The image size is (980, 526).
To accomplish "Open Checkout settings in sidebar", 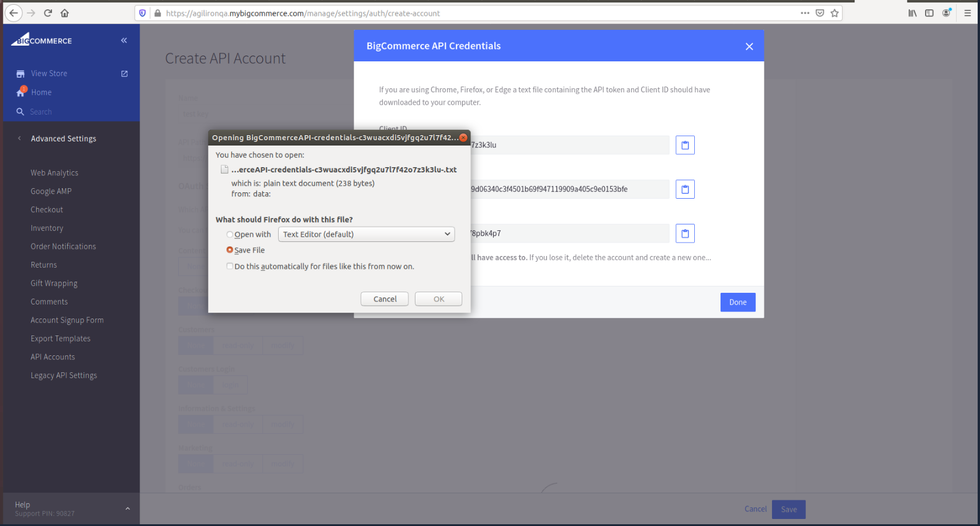I will tap(47, 210).
